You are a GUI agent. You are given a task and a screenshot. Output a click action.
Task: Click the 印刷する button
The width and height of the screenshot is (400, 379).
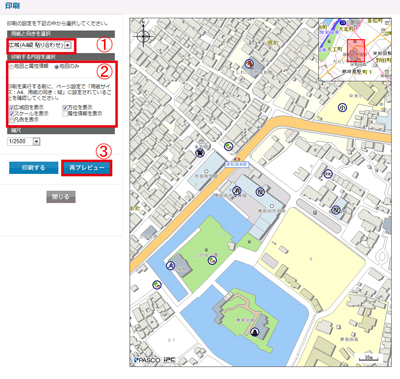point(33,168)
